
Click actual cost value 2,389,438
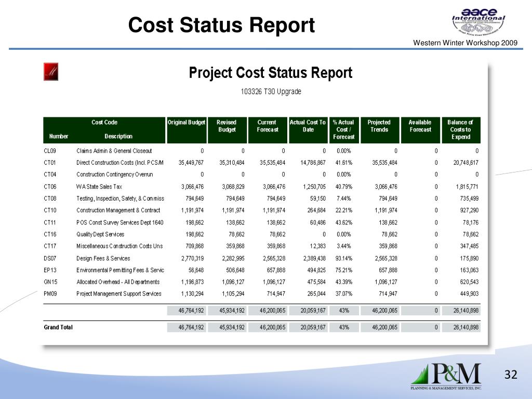(314, 259)
